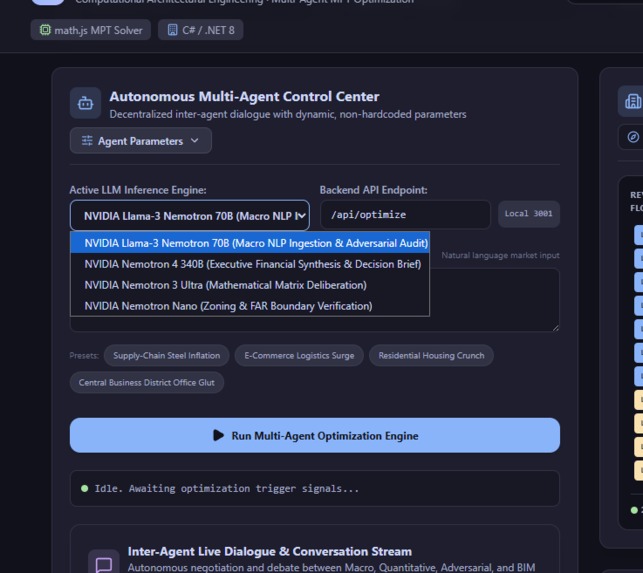The image size is (643, 573).
Task: Click the chat bubble icon beside Inter-Agent Dialogue
Action: 104,565
